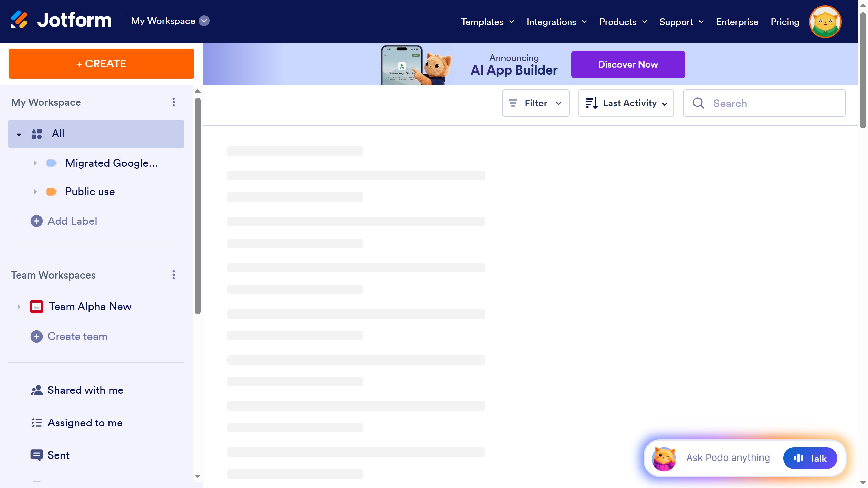The height and width of the screenshot is (488, 868).
Task: Click the blue Migrated Google label icon
Action: point(52,163)
